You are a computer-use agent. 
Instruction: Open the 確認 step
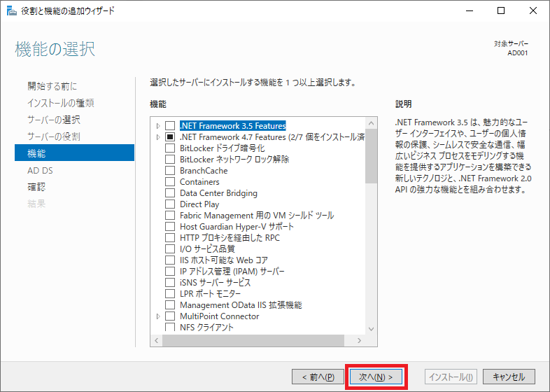36,187
